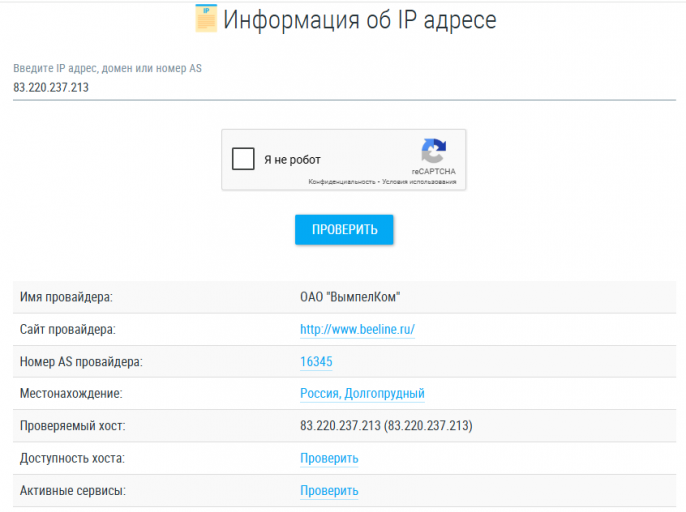Click the "Местонахождение:" label
686x512 pixels.
click(x=71, y=393)
